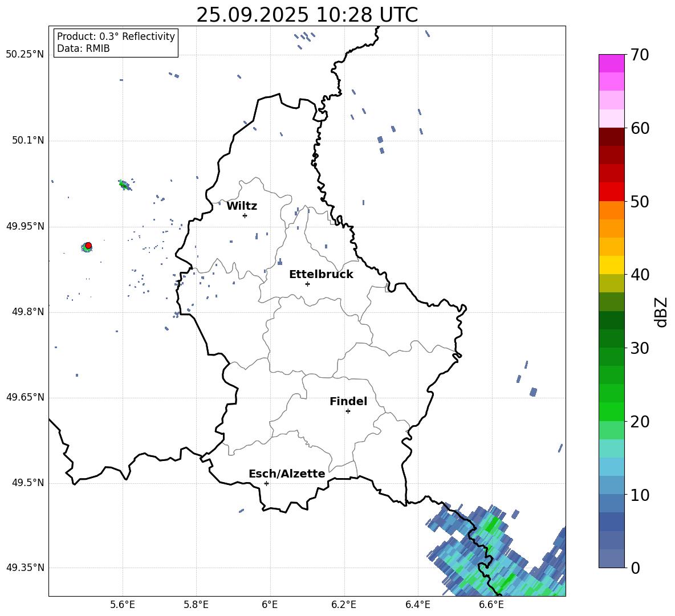Click the Findel city label

348,401
